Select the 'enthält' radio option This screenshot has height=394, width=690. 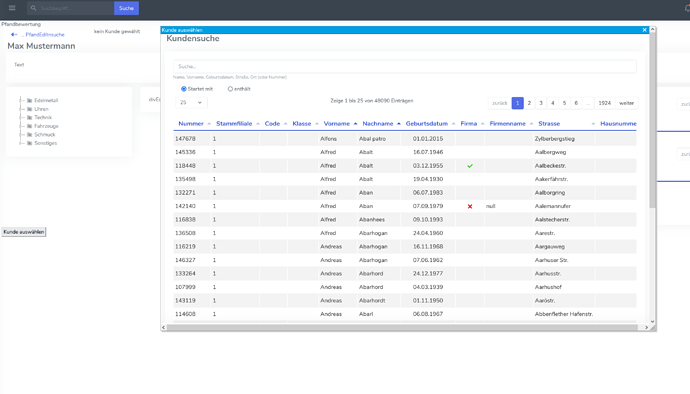tap(230, 89)
